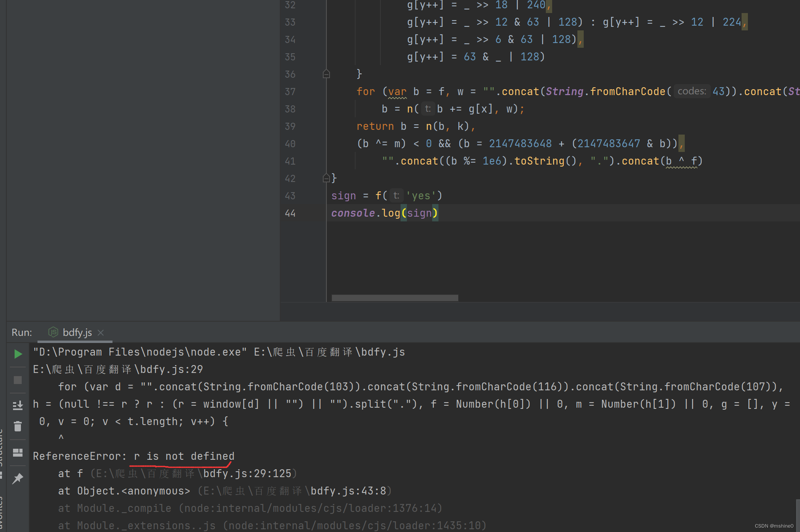Click 'return' keyword on line 39

(375, 126)
